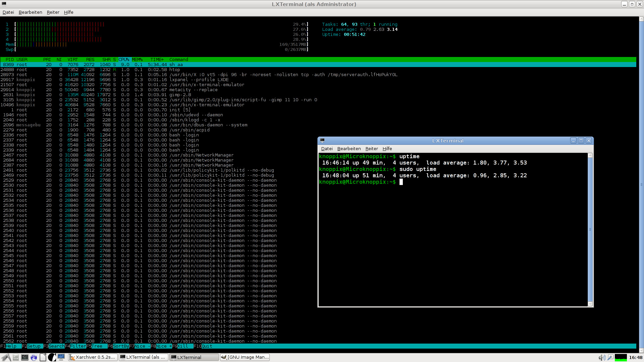Image resolution: width=644 pixels, height=362 pixels.
Task: Open the LXDE start menu icon
Action: tap(6, 357)
